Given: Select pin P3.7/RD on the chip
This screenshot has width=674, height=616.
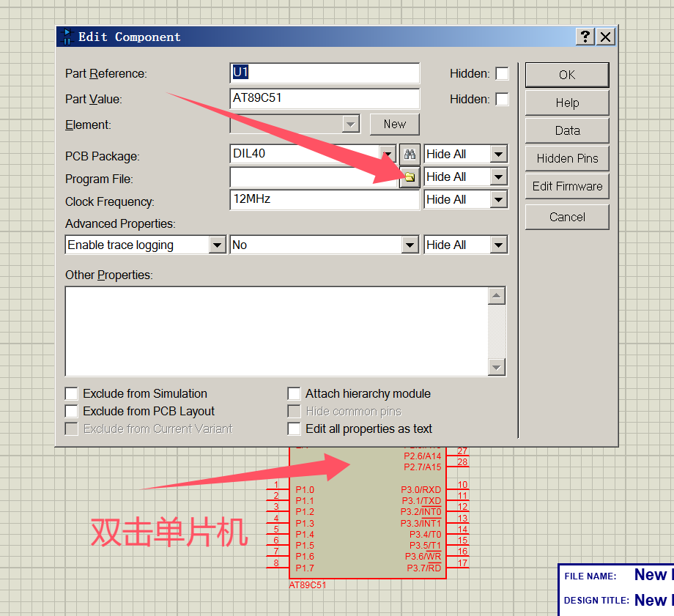Looking at the screenshot, I should [424, 568].
